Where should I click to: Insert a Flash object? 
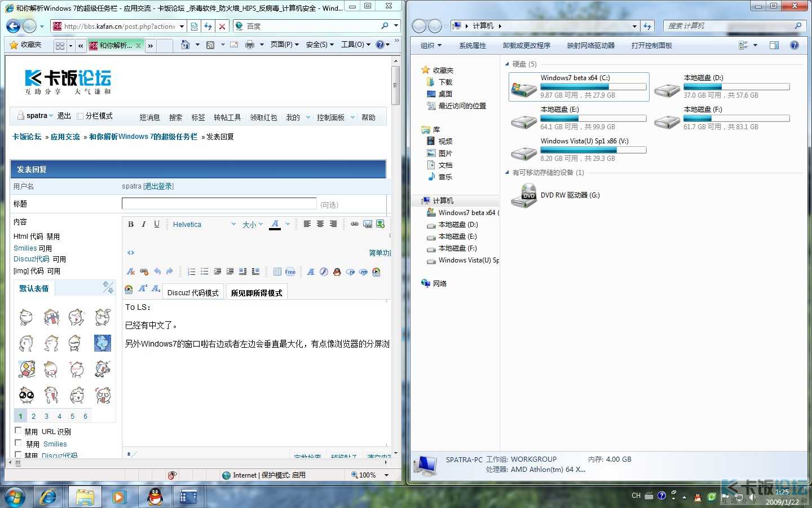click(x=324, y=271)
